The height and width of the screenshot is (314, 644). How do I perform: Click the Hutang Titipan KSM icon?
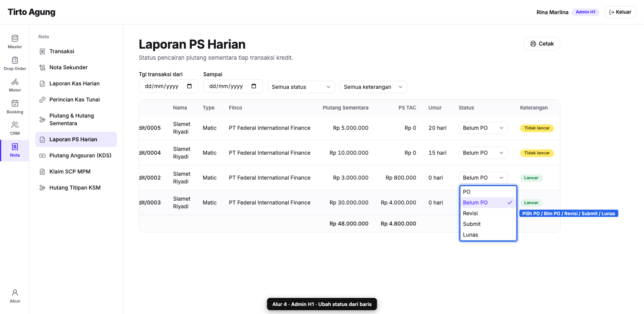[x=43, y=188]
